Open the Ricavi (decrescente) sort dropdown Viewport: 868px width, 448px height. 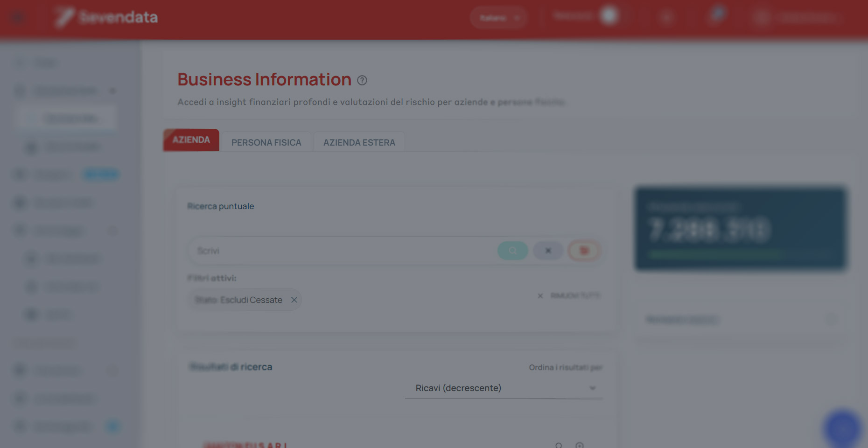pyautogui.click(x=504, y=388)
